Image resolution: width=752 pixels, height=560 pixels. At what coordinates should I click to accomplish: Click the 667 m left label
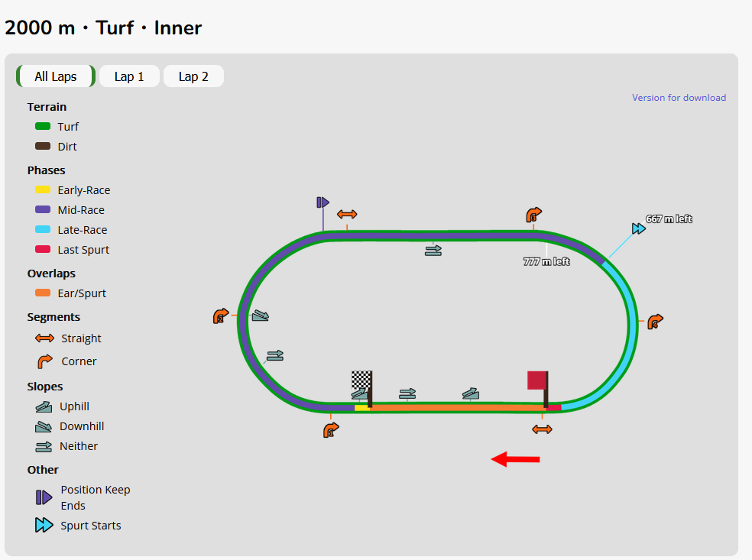click(x=669, y=218)
